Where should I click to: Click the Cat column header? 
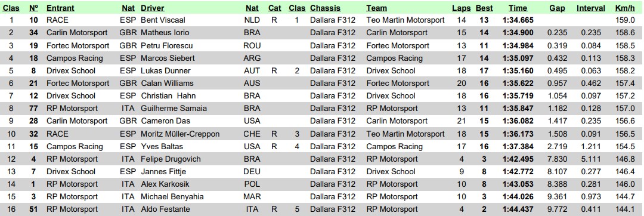coord(275,8)
